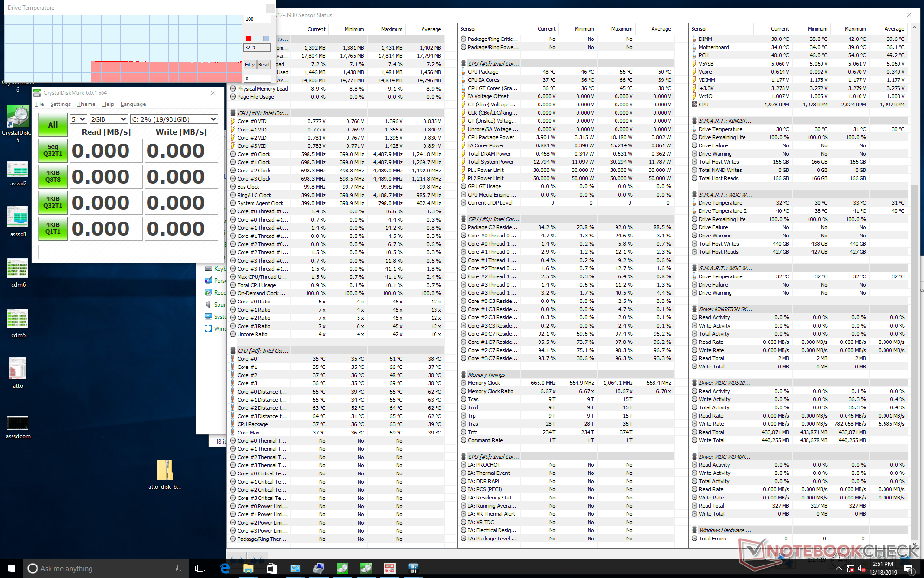Open Task View on the taskbar

click(x=200, y=568)
